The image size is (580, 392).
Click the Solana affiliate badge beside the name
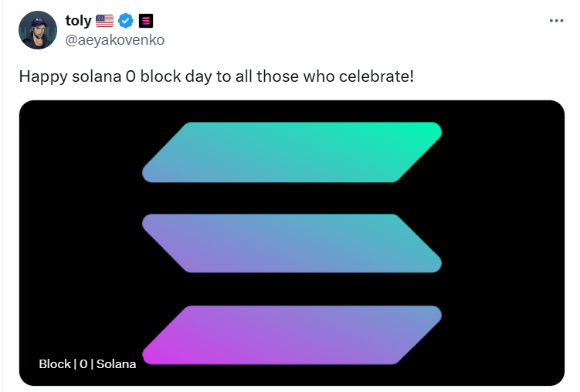(x=146, y=21)
